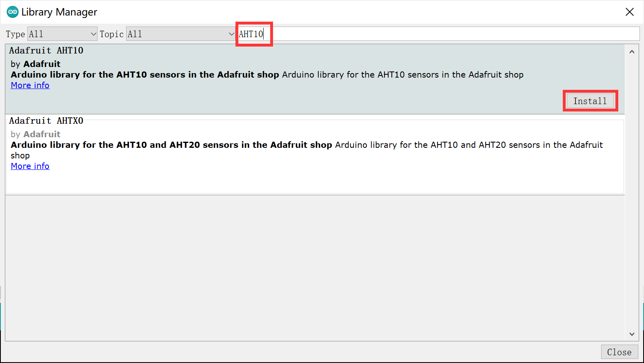This screenshot has height=363, width=644.
Task: Open More info link for Adafruit AHTX0
Action: [30, 166]
